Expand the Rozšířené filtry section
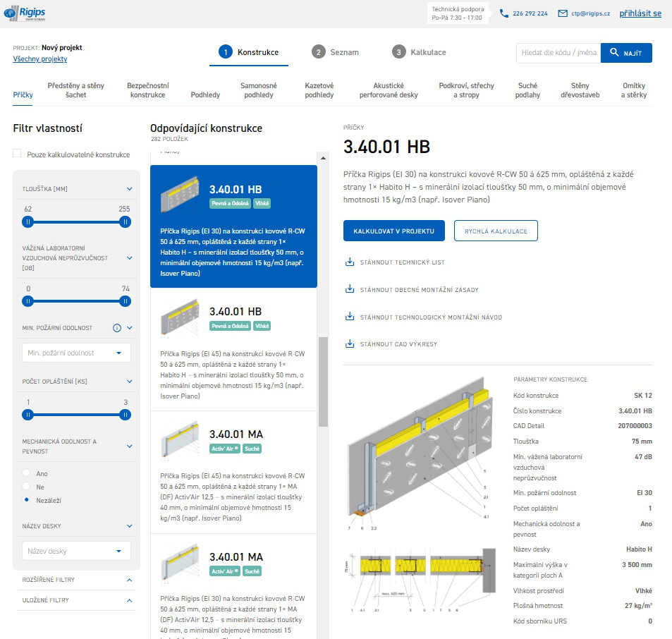Viewport: 672px width, 639px height. click(76, 580)
